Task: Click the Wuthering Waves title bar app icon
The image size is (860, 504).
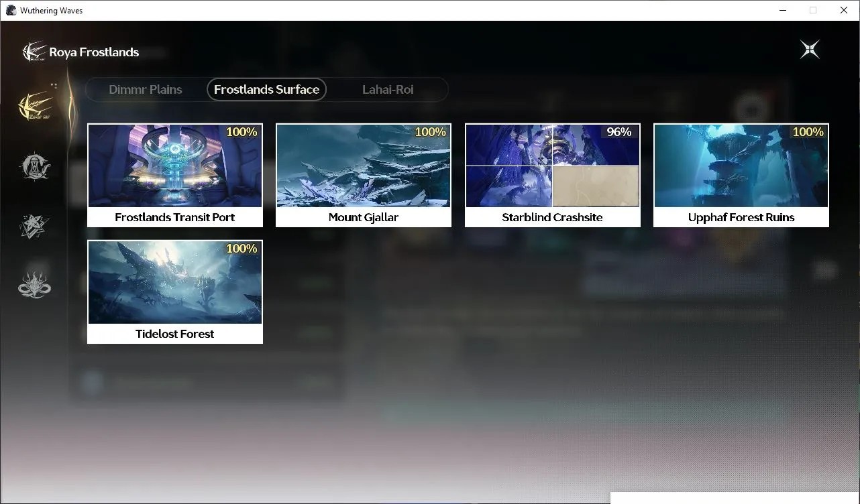Action: pos(11,10)
